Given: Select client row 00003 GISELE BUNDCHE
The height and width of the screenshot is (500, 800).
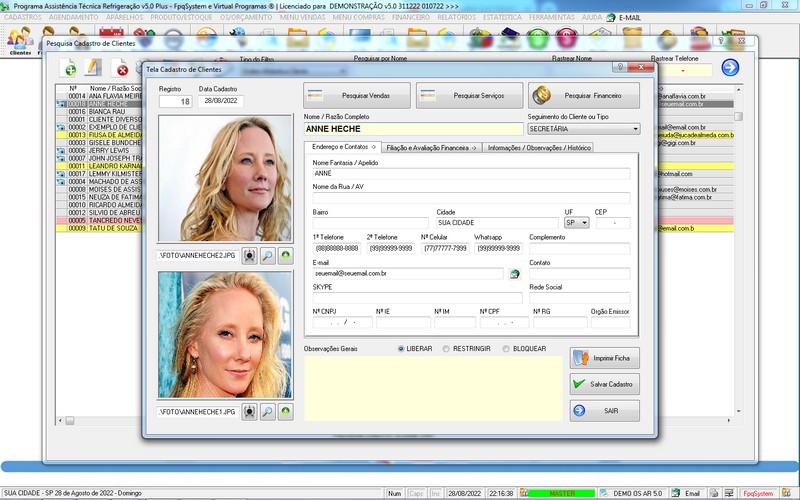Looking at the screenshot, I should (99, 143).
